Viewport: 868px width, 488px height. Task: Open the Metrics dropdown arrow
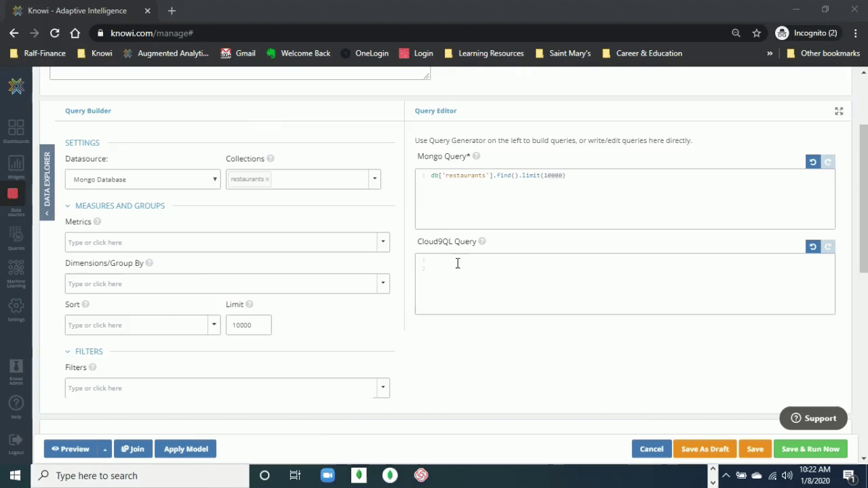tap(383, 242)
